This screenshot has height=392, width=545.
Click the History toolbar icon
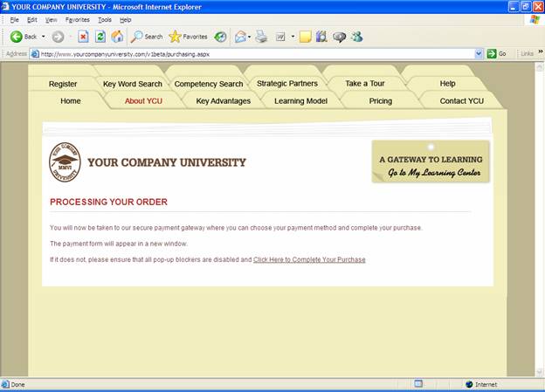click(x=220, y=37)
